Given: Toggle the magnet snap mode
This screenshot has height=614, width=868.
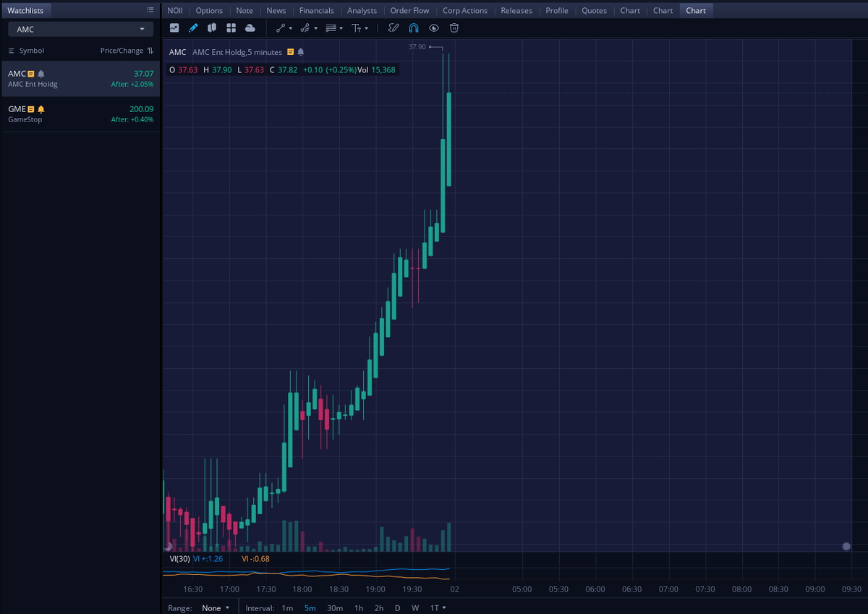Looking at the screenshot, I should (x=414, y=27).
